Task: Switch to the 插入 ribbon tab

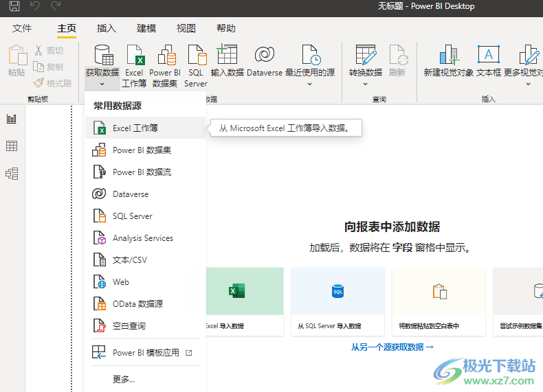Action: click(107, 28)
